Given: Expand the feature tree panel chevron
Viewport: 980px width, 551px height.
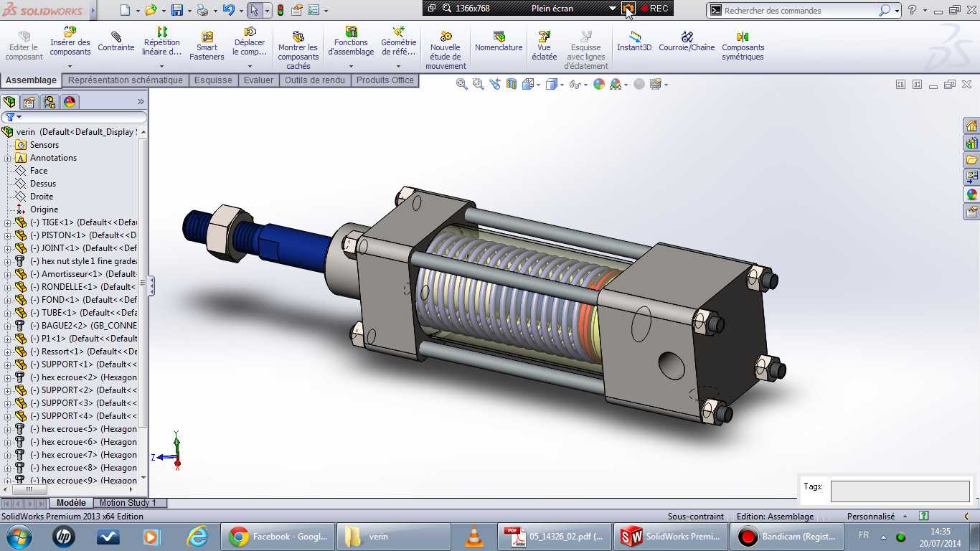Looking at the screenshot, I should tap(141, 102).
